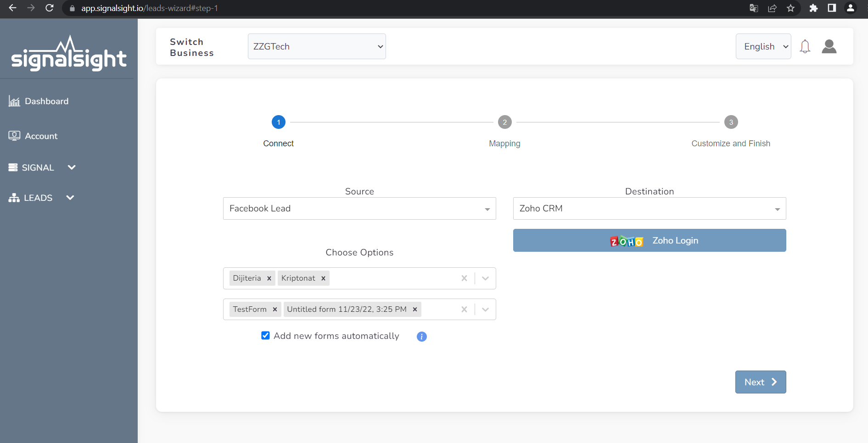Click the Next button
This screenshot has width=868, height=443.
[x=761, y=382]
